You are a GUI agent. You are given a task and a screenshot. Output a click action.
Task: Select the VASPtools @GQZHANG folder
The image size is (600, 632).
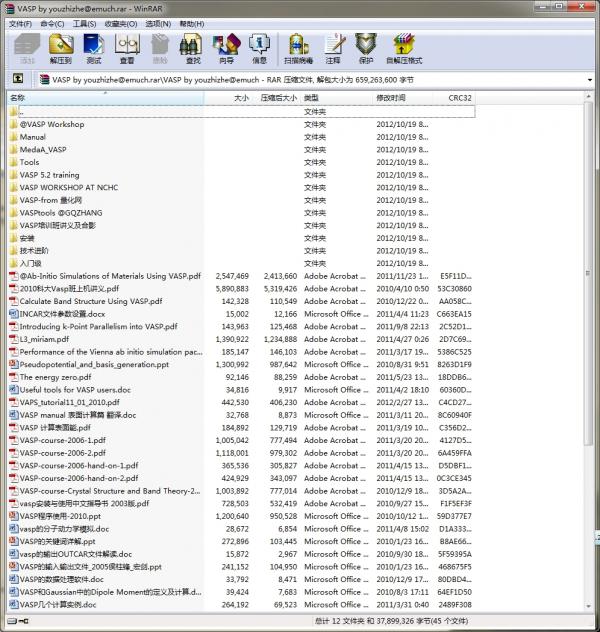[x=241, y=213]
